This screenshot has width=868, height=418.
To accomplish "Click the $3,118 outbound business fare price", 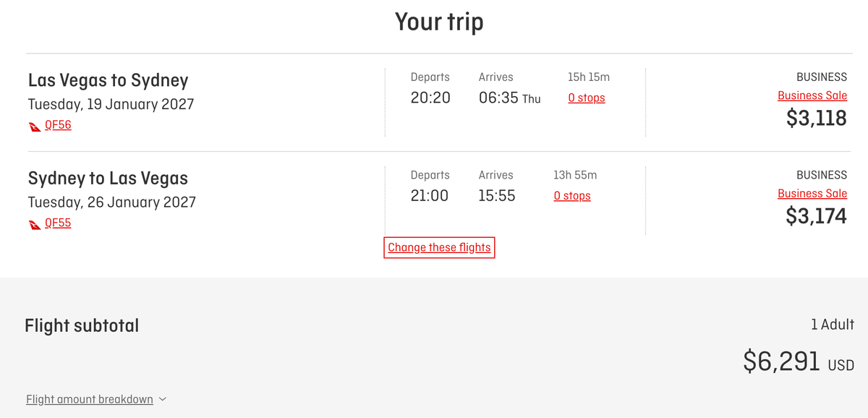I will pos(815,118).
